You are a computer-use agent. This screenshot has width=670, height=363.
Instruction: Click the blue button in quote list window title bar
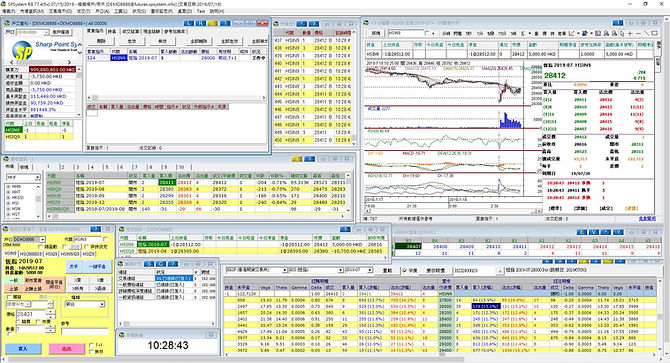click(310, 159)
